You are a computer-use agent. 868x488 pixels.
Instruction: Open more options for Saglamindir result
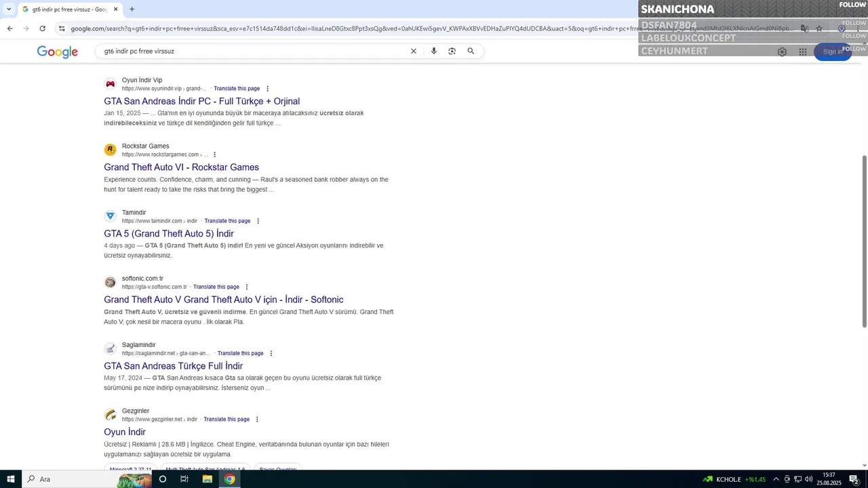[x=271, y=353]
